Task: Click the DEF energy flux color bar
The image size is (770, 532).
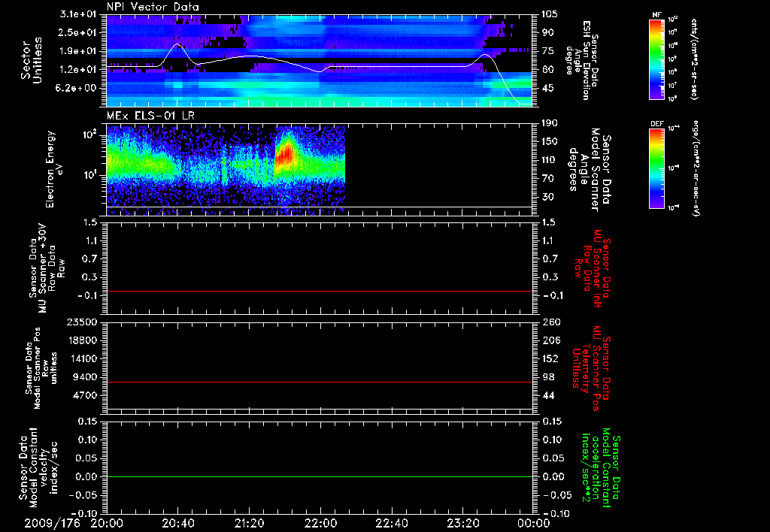Action: tap(657, 168)
